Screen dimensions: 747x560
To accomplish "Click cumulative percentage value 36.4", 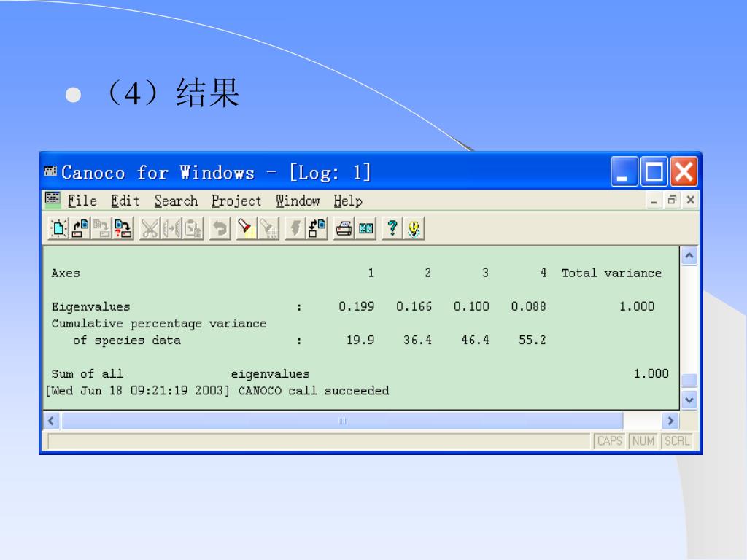I will (417, 340).
